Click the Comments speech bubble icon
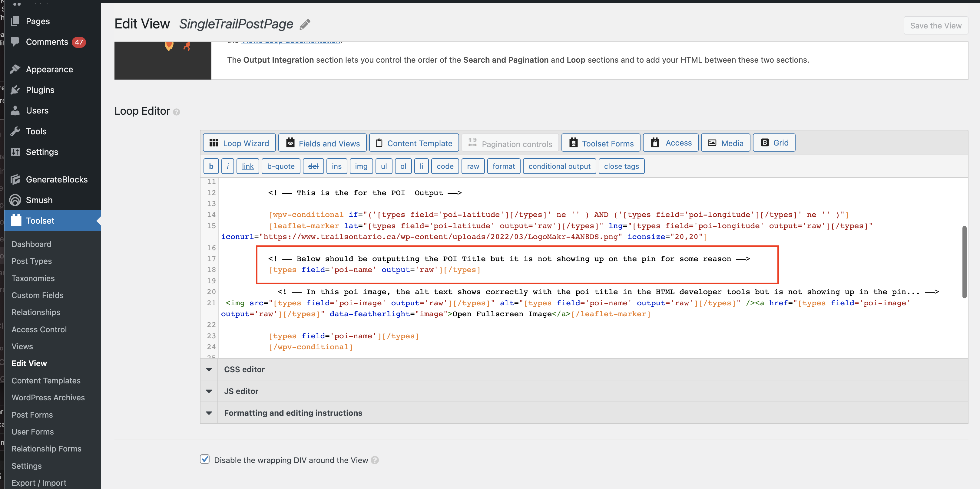The width and height of the screenshot is (980, 489). (15, 42)
